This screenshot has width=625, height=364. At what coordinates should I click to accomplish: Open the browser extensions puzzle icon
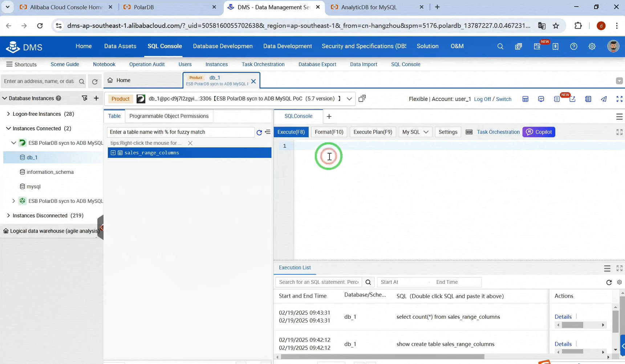point(578,26)
